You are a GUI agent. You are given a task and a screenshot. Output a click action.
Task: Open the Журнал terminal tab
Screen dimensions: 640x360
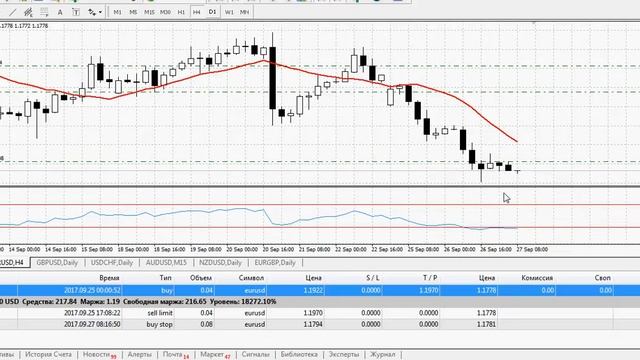pyautogui.click(x=382, y=354)
